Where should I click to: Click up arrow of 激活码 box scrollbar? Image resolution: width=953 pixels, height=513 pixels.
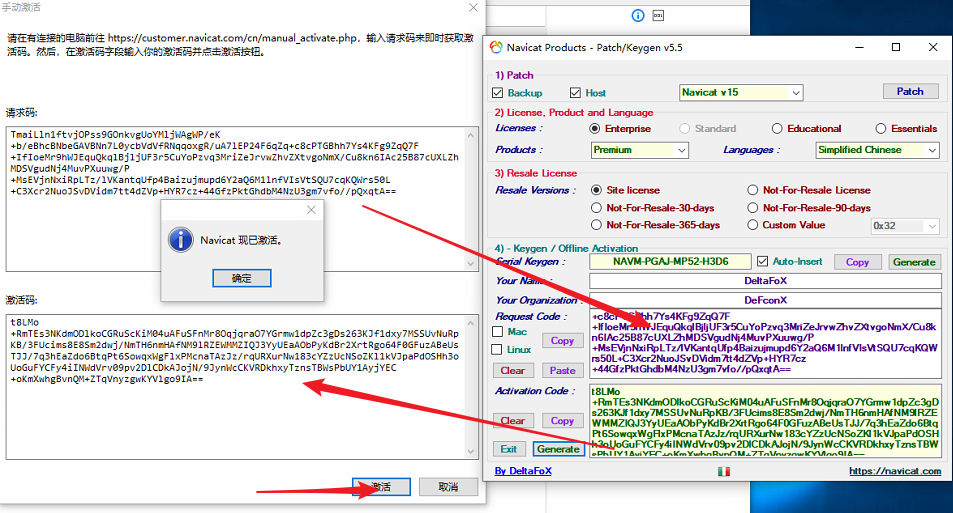coord(471,323)
